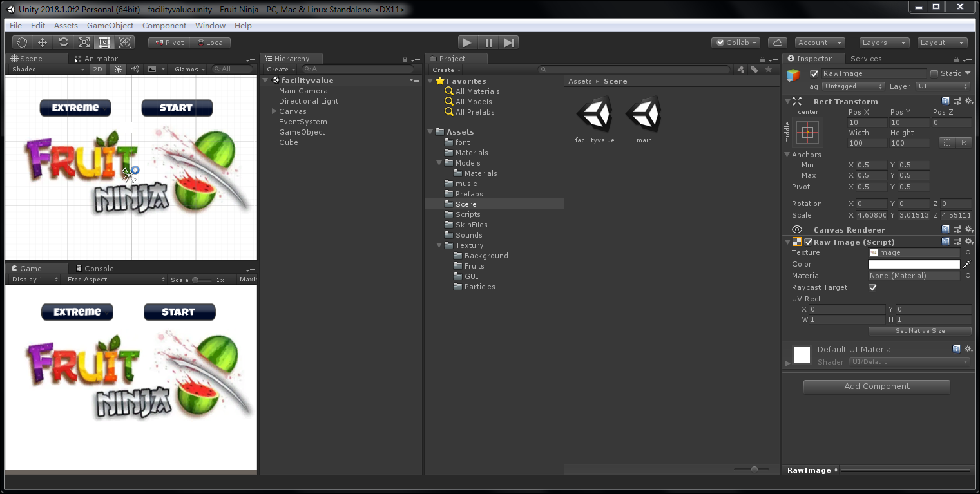
Task: Toggle Raw Image script enabled checkbox
Action: [x=808, y=242]
